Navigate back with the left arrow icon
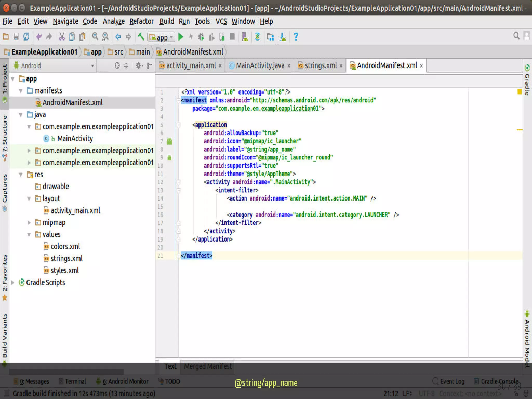Image resolution: width=532 pixels, height=399 pixels. pos(118,37)
